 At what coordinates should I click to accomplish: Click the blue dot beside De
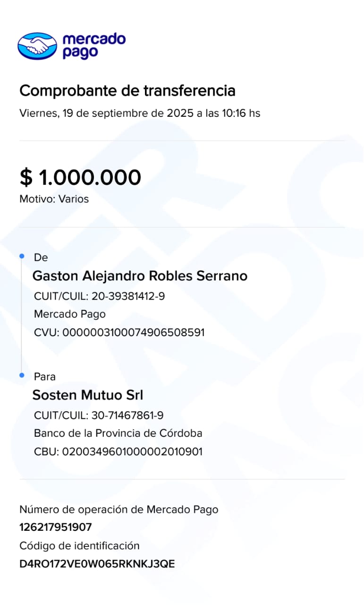tap(22, 256)
